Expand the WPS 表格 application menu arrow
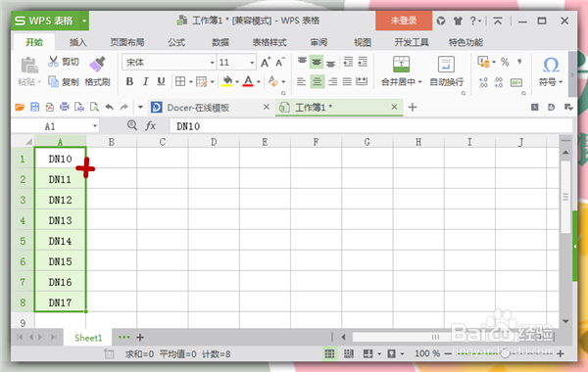This screenshot has width=588, height=372. click(x=84, y=21)
